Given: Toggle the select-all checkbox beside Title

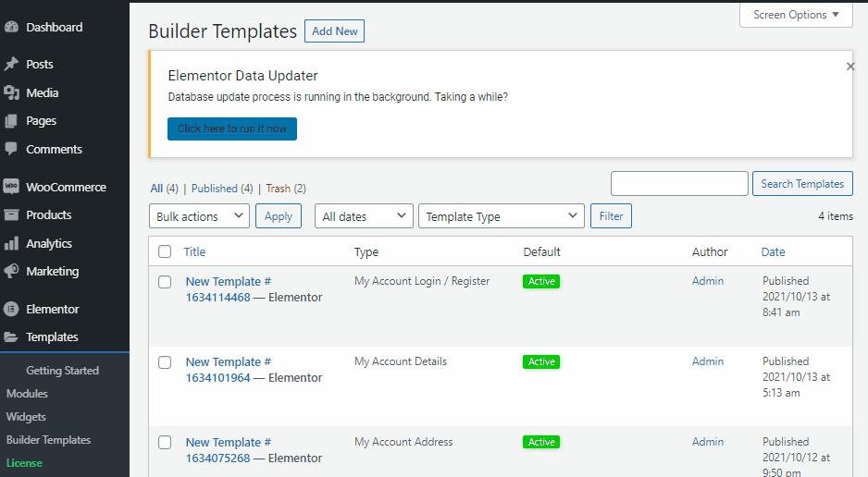Looking at the screenshot, I should point(165,251).
